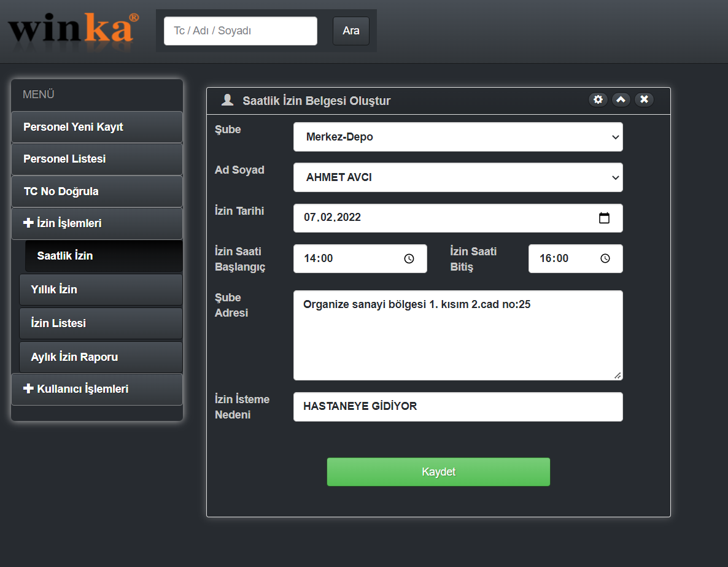
Task: Click the user icon beside panel title
Action: click(227, 100)
